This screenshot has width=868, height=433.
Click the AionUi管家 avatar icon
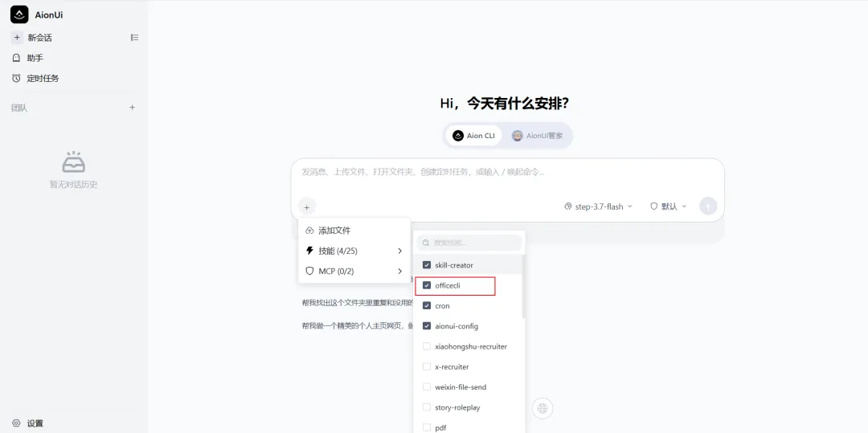(517, 136)
